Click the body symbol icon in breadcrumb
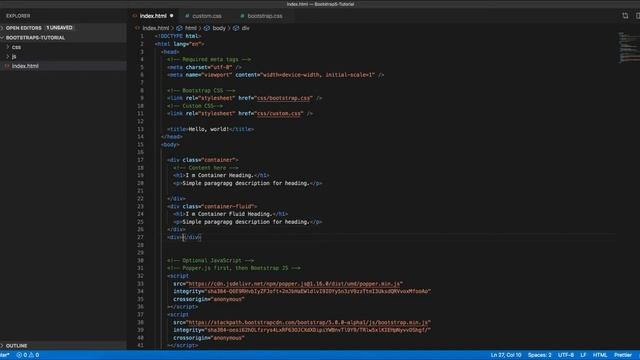 point(207,28)
